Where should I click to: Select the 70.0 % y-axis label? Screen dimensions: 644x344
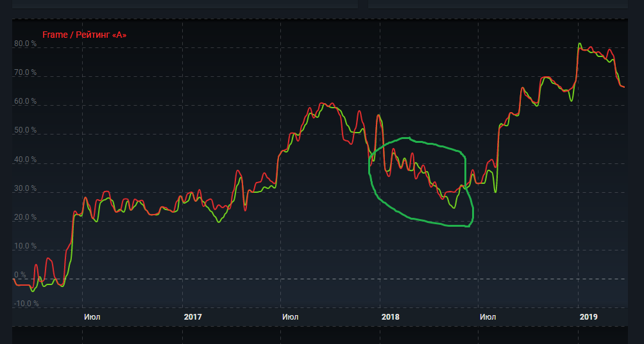pyautogui.click(x=26, y=73)
